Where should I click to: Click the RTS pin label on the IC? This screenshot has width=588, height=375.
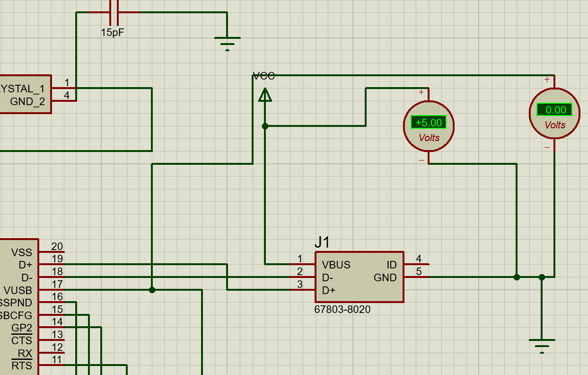tap(22, 366)
